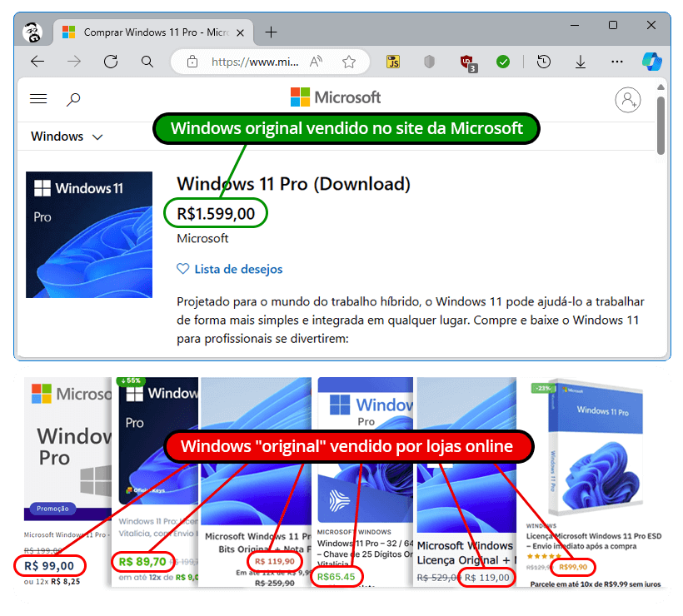Open the uBlock Origin extension icon

pos(469,62)
